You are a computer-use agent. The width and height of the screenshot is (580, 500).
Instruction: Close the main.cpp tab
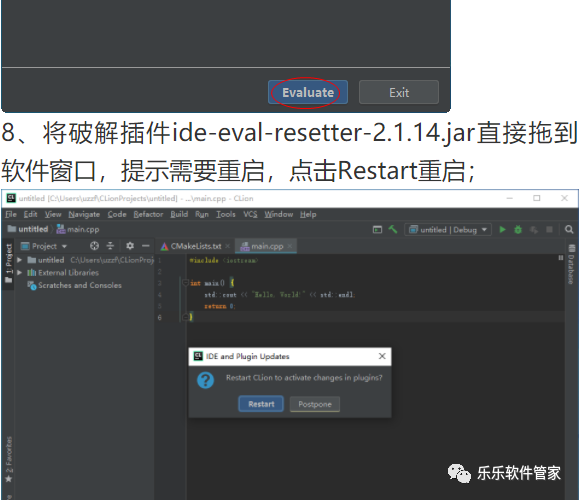(290, 246)
